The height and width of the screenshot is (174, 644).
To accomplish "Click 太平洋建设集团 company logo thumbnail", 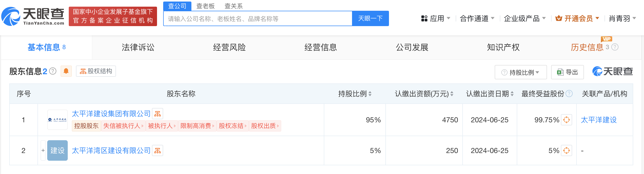I will pyautogui.click(x=57, y=120).
